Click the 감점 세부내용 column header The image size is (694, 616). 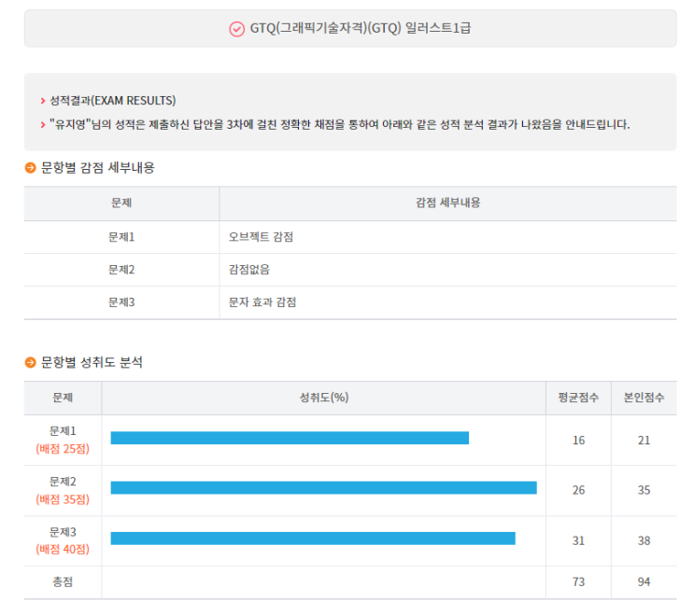pos(448,203)
